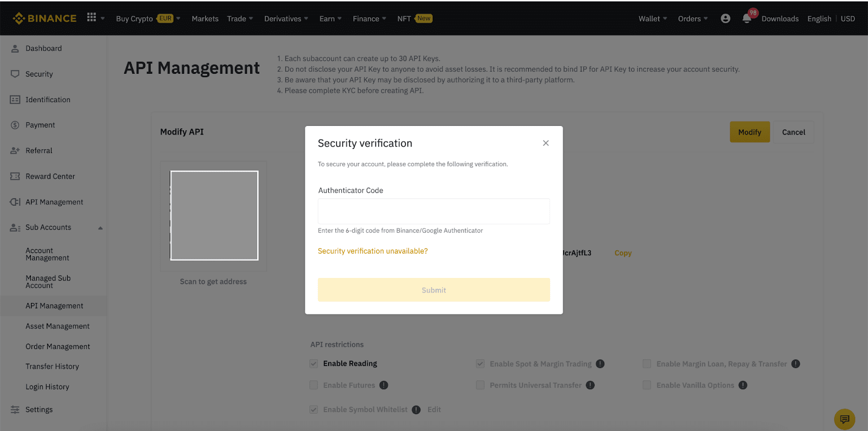
Task: Toggle Enable Vanilla Options checkbox
Action: pyautogui.click(x=647, y=385)
